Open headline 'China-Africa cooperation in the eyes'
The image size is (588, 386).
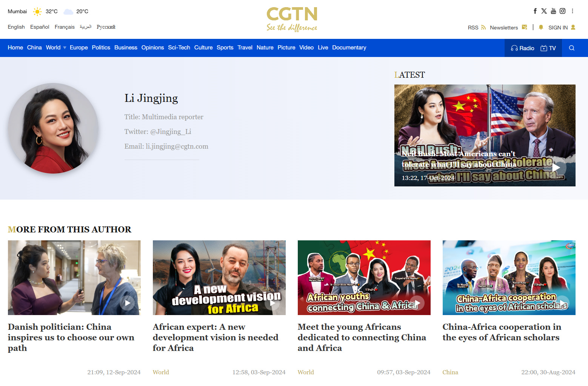(x=502, y=332)
